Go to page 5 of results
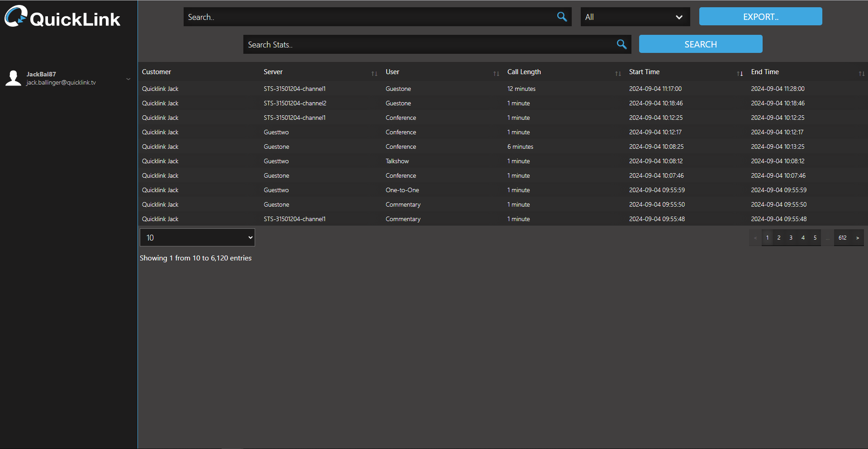The width and height of the screenshot is (868, 449). 815,238
